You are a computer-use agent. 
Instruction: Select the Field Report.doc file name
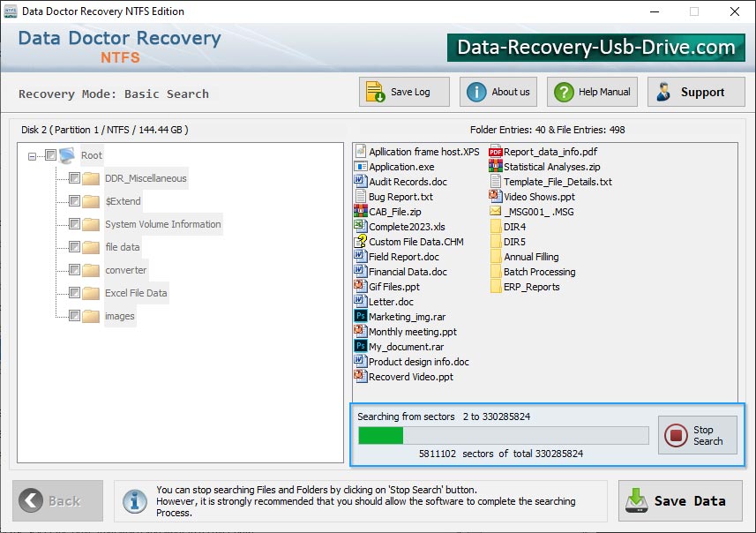404,257
